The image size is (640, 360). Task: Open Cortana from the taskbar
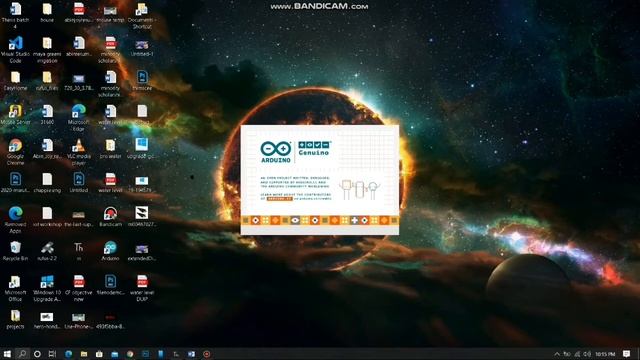[x=37, y=354]
